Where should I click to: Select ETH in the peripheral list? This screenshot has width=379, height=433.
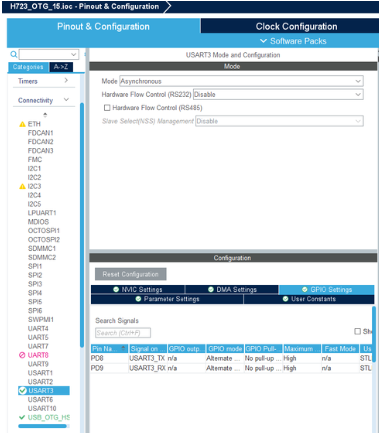click(34, 124)
